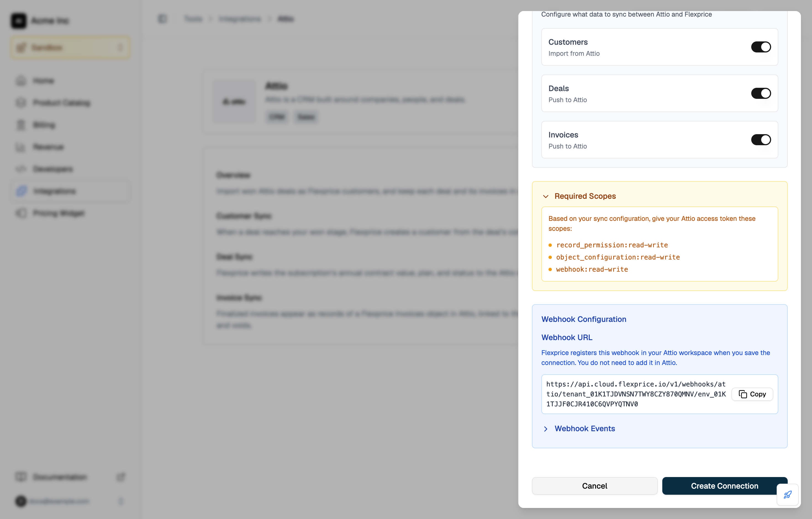Click the user avatar icon
Screen dimensions: 812x519
(21, 501)
